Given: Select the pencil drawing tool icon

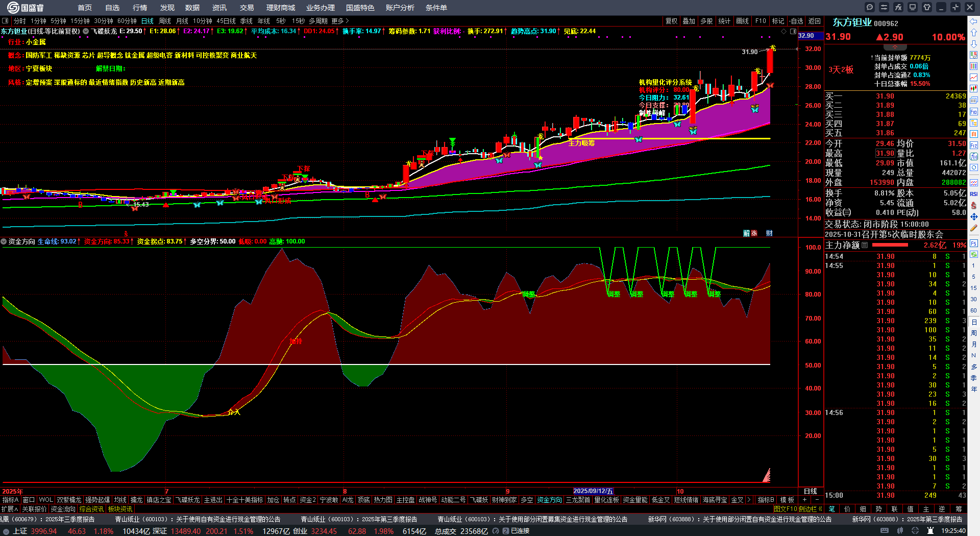Looking at the screenshot, I should click(x=974, y=228).
